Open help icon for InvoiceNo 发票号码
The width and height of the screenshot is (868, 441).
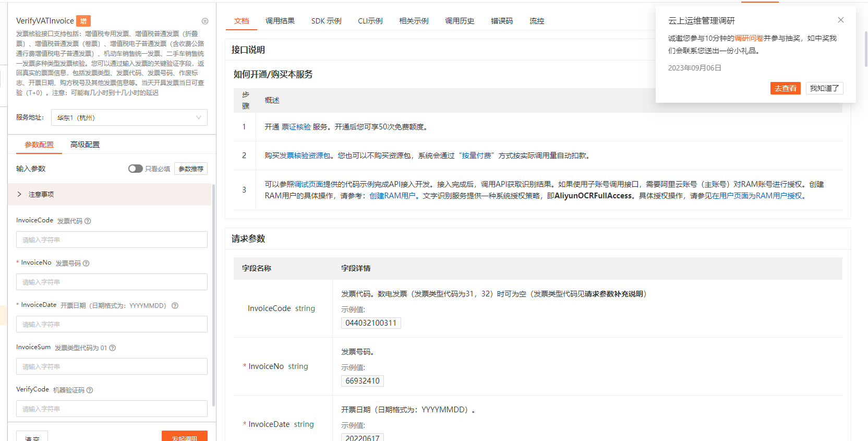coord(86,263)
